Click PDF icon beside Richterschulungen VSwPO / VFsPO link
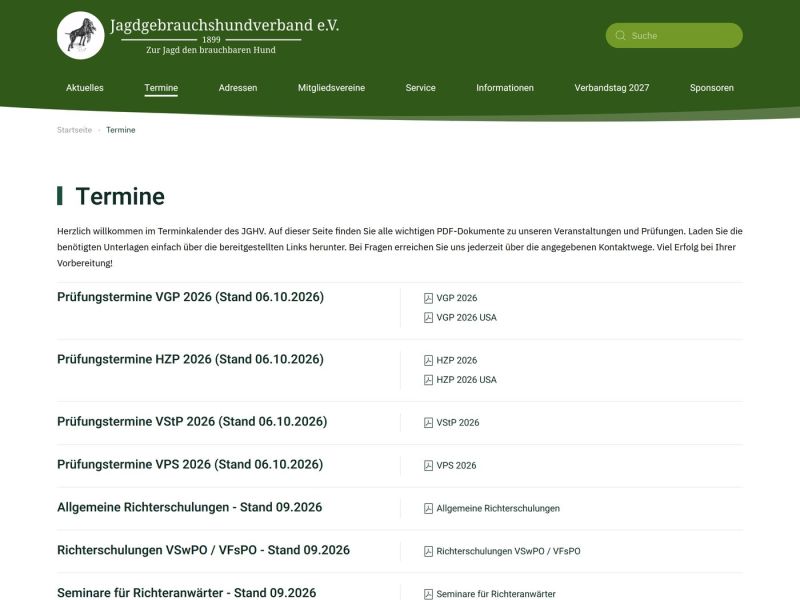 click(x=429, y=551)
